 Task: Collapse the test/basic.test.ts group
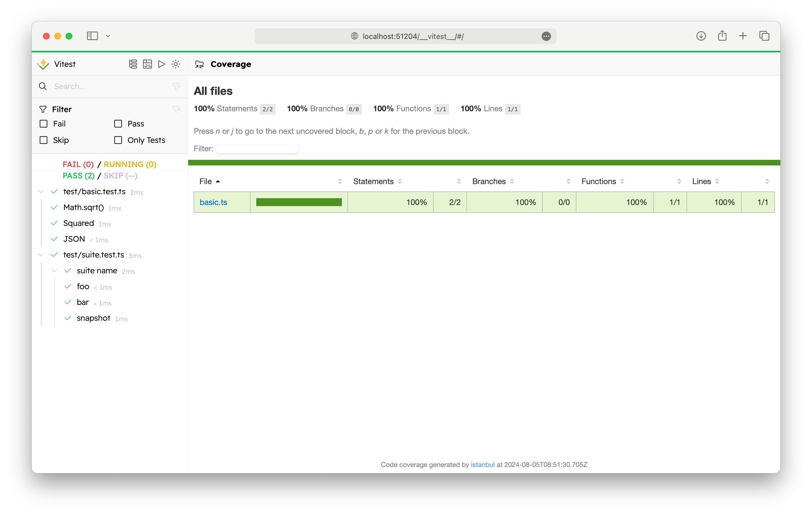40,191
